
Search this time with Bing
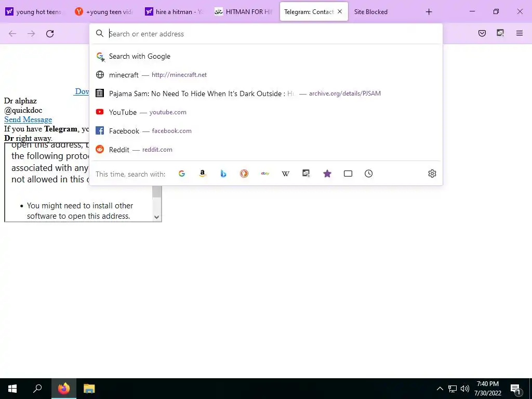click(223, 174)
